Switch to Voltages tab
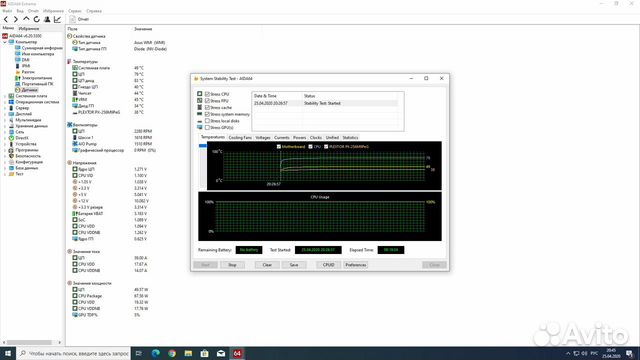This screenshot has width=640, height=360. point(263,138)
